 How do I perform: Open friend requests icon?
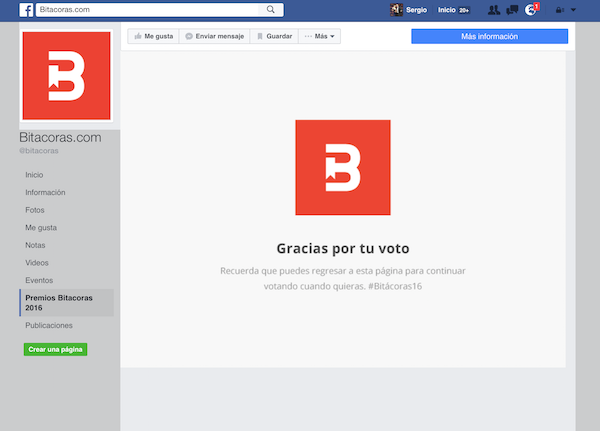pos(494,10)
